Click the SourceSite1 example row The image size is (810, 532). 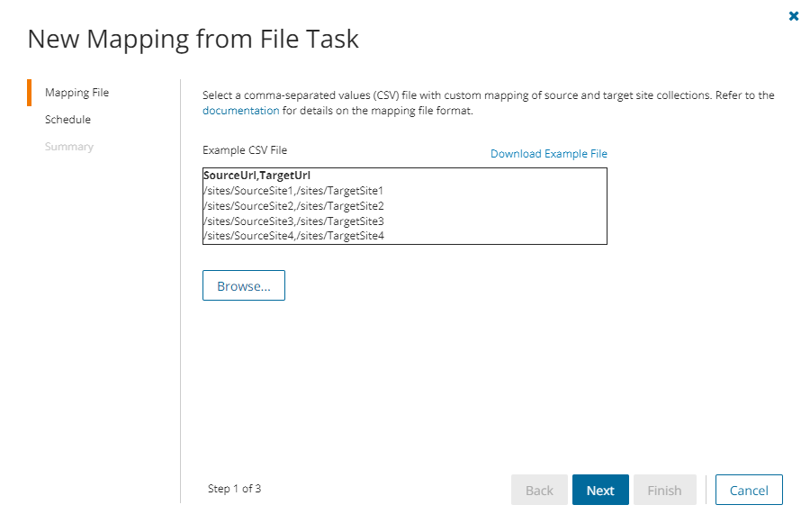click(x=293, y=191)
